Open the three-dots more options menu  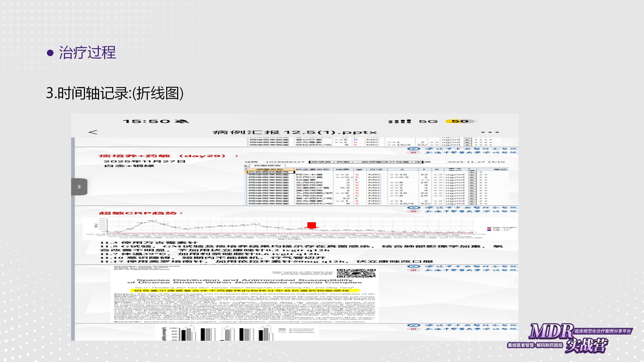tap(490, 132)
